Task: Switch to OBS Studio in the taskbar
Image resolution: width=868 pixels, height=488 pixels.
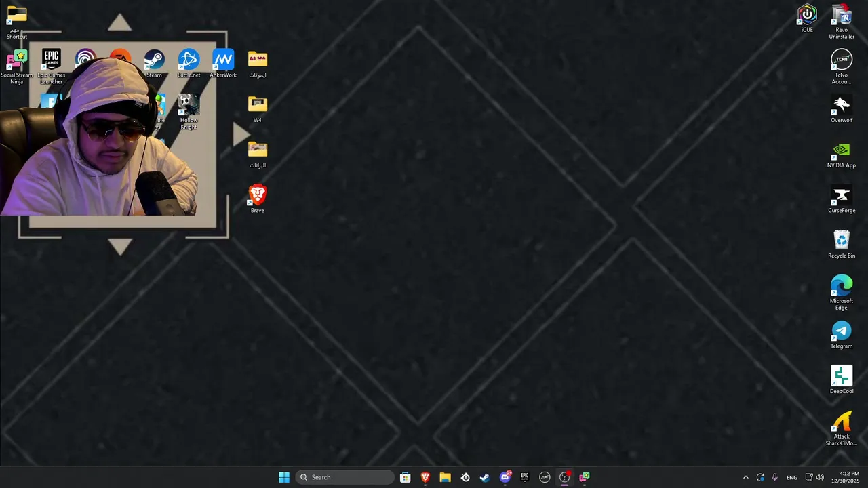Action: pos(565,477)
